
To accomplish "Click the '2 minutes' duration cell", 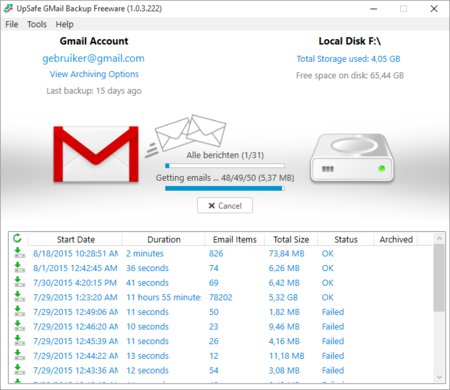I will point(145,253).
